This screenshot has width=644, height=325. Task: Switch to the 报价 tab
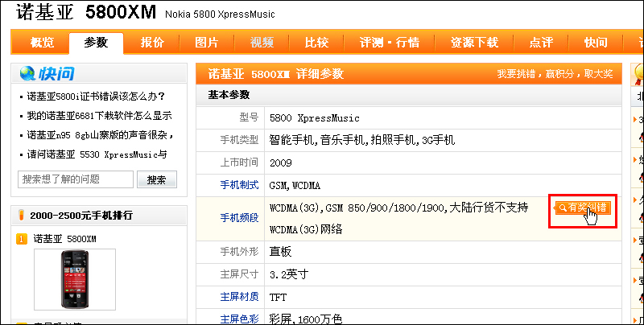(x=152, y=43)
